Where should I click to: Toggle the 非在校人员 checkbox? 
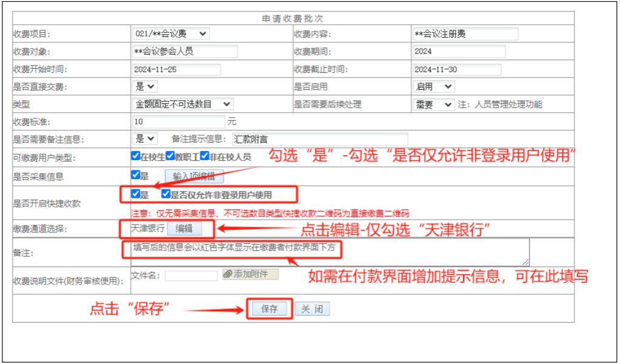pyautogui.click(x=205, y=157)
